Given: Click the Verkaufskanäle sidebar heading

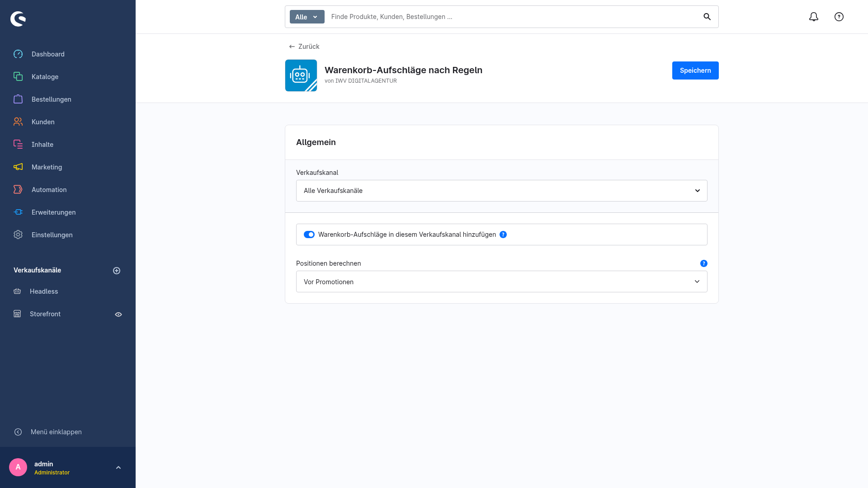Looking at the screenshot, I should [37, 270].
